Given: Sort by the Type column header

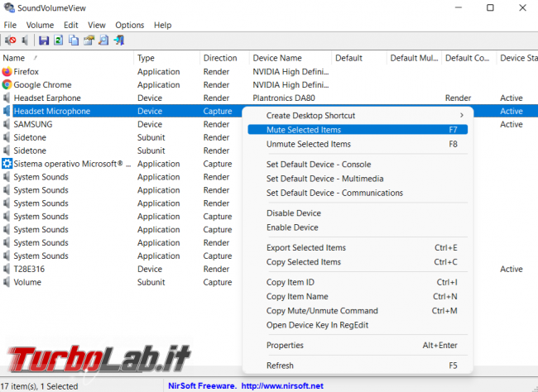Looking at the screenshot, I should [x=166, y=58].
